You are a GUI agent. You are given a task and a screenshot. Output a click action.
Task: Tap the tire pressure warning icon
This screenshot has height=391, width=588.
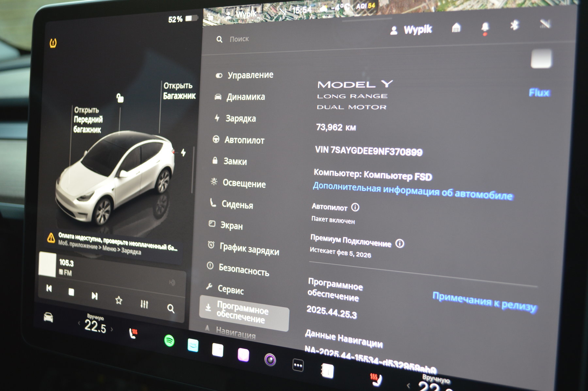pyautogui.click(x=53, y=43)
